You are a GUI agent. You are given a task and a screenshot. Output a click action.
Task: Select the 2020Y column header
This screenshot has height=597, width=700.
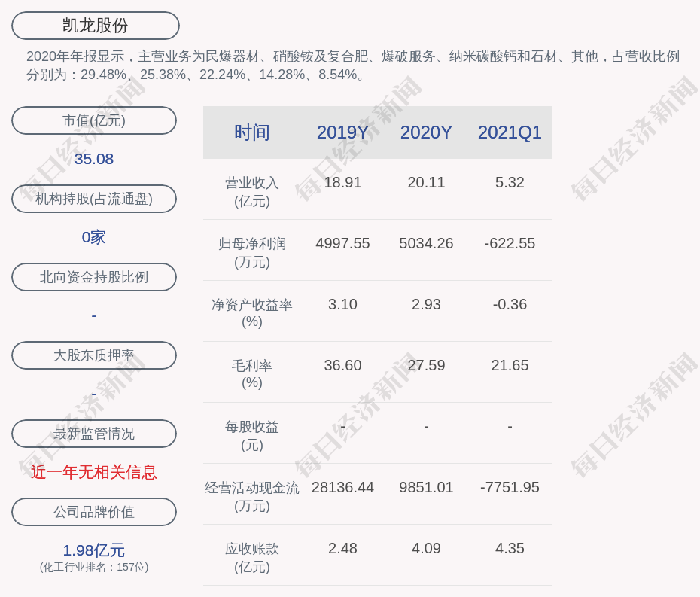point(426,133)
